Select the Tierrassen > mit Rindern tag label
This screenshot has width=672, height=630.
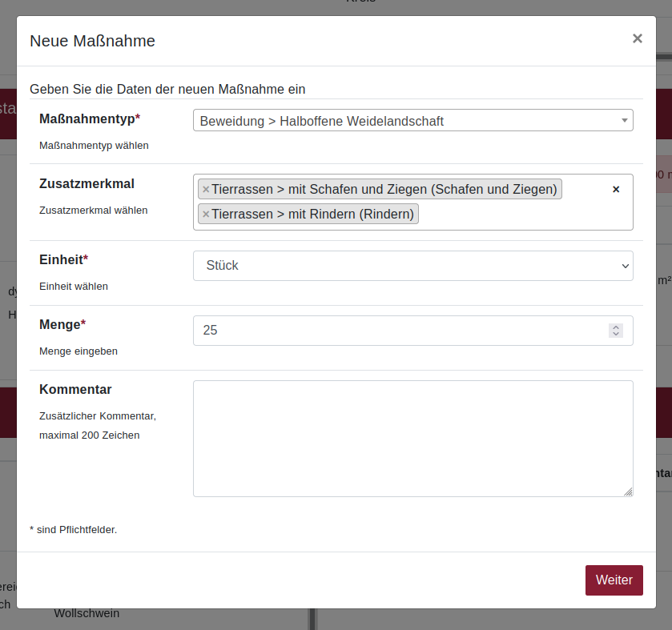312,215
